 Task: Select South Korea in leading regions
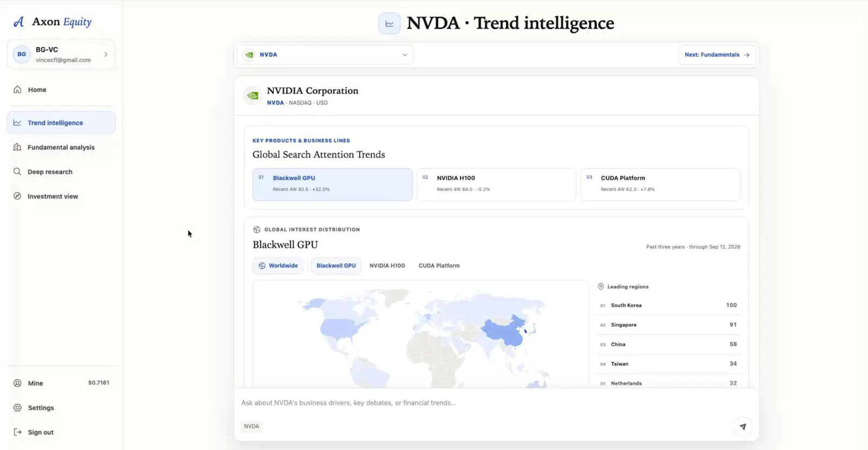[x=668, y=305]
